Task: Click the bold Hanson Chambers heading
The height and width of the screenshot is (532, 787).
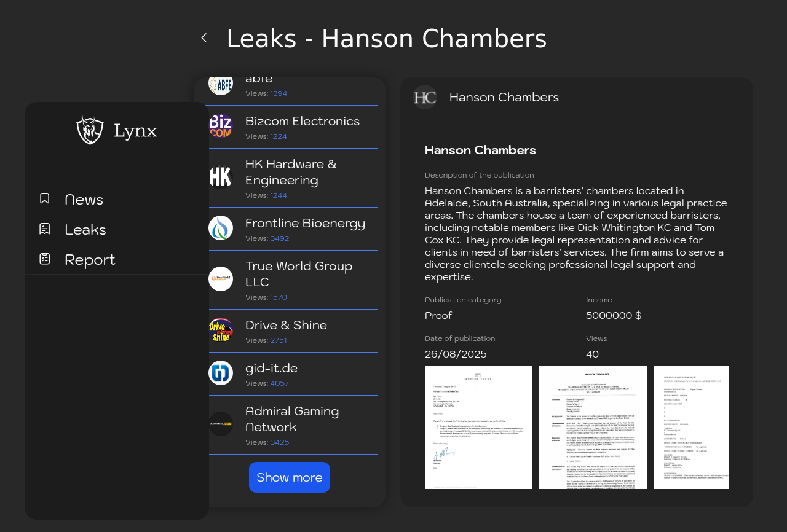Action: click(480, 150)
